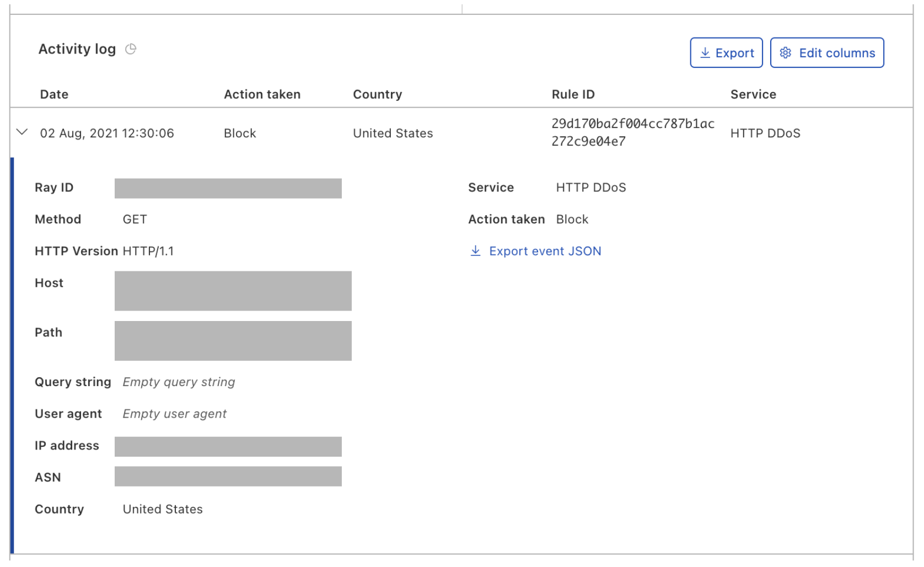Click the Export button
Screen dimensions: 924x567
click(726, 53)
